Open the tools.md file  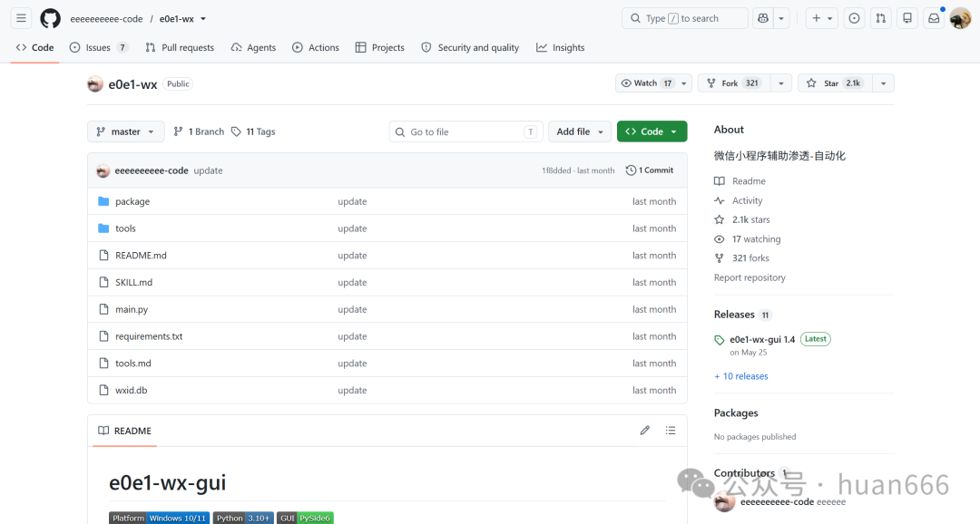click(133, 363)
